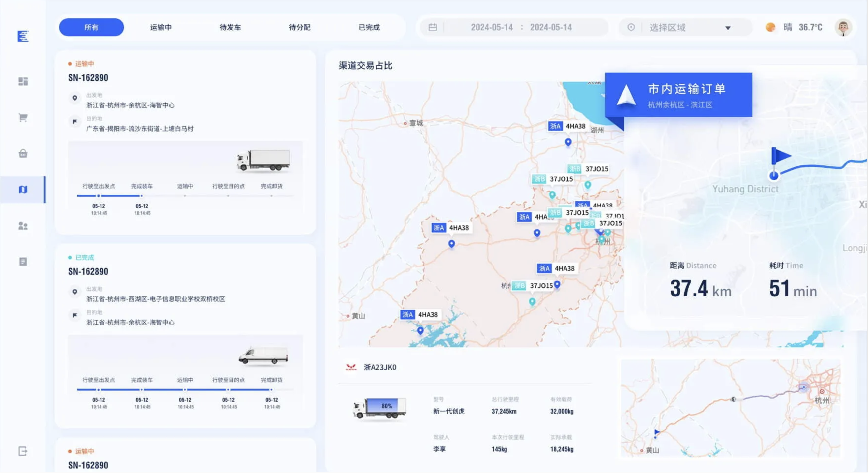Click the 完成装车 progress step marker
The width and height of the screenshot is (868, 473).
pos(142,196)
